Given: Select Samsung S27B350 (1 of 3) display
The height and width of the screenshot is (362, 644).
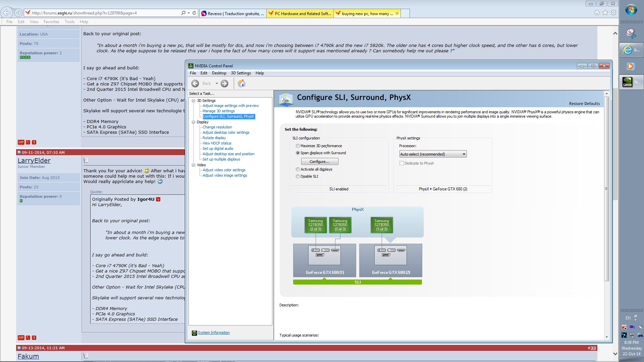Looking at the screenshot, I should coord(382,225).
